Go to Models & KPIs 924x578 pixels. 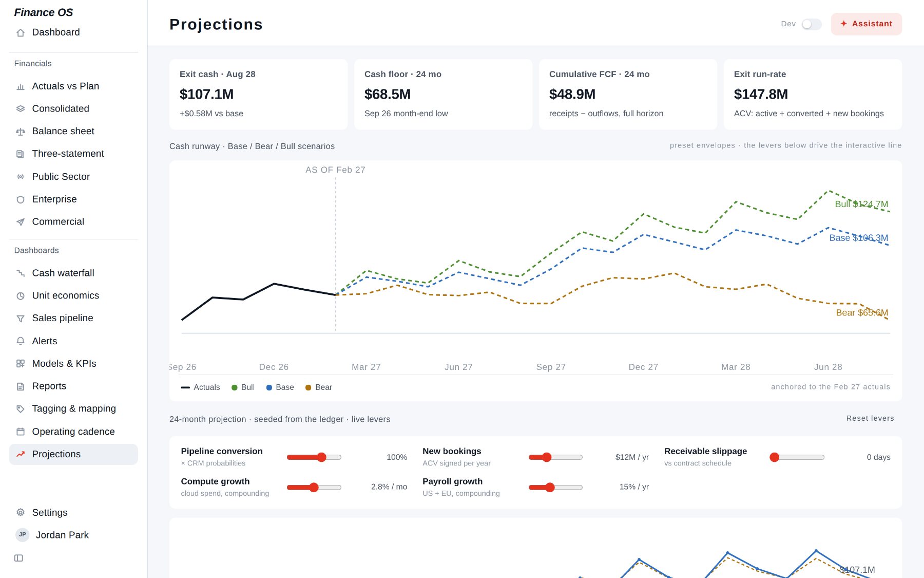[x=73, y=364]
